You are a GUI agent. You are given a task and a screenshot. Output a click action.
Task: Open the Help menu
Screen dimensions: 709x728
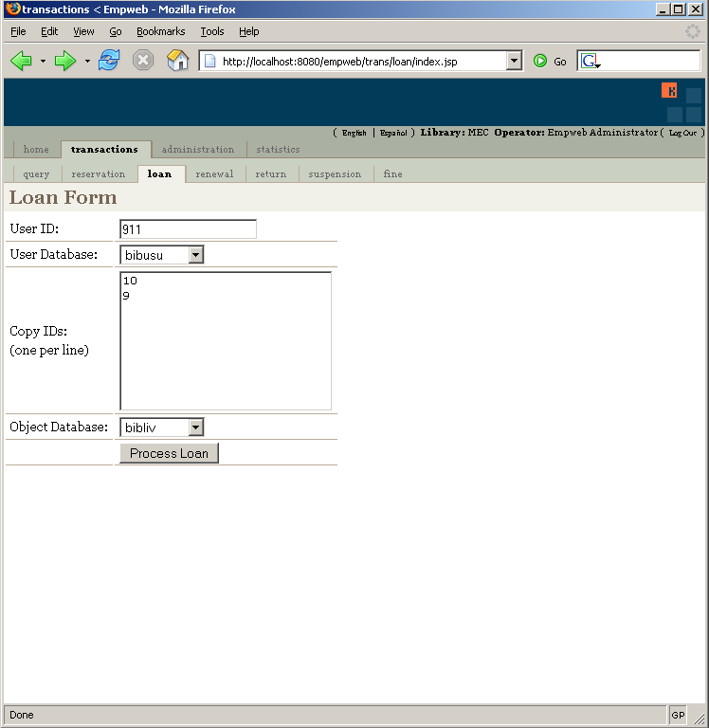coord(249,31)
